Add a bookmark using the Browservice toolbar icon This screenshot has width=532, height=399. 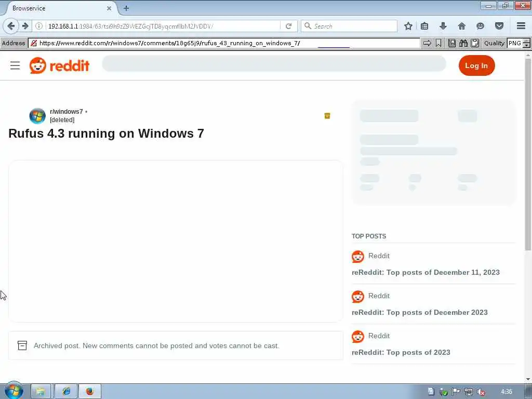[x=438, y=43]
